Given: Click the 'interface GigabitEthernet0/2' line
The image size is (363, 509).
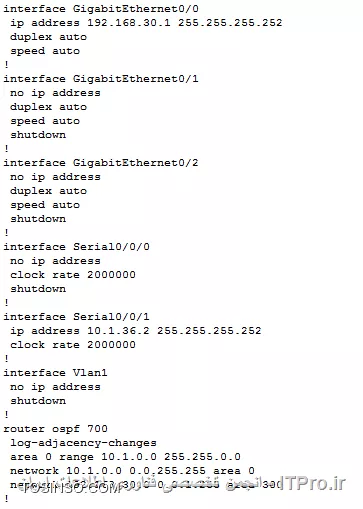Looking at the screenshot, I should [101, 163].
